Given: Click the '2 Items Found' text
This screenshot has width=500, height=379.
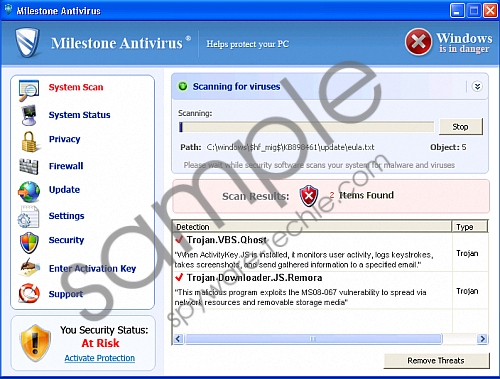Looking at the screenshot, I should click(362, 195).
